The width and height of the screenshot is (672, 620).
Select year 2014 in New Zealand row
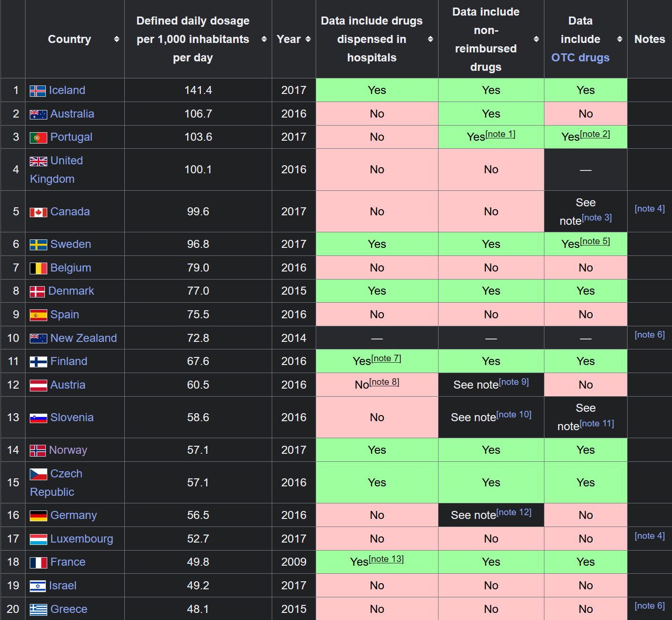[294, 338]
